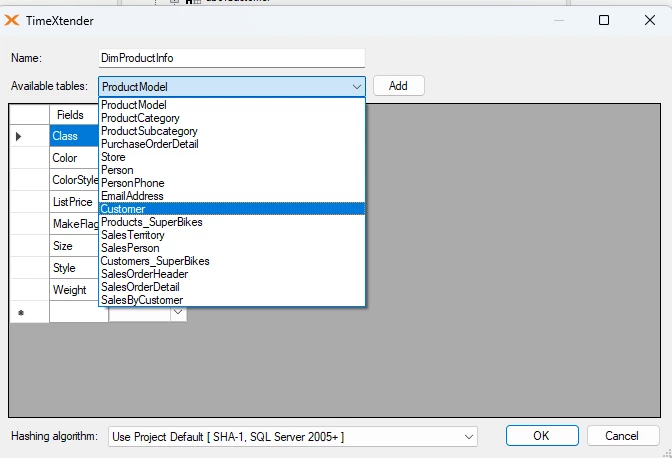The height and width of the screenshot is (458, 672).
Task: Select ProductModel in the dropdown list
Action: (231, 105)
